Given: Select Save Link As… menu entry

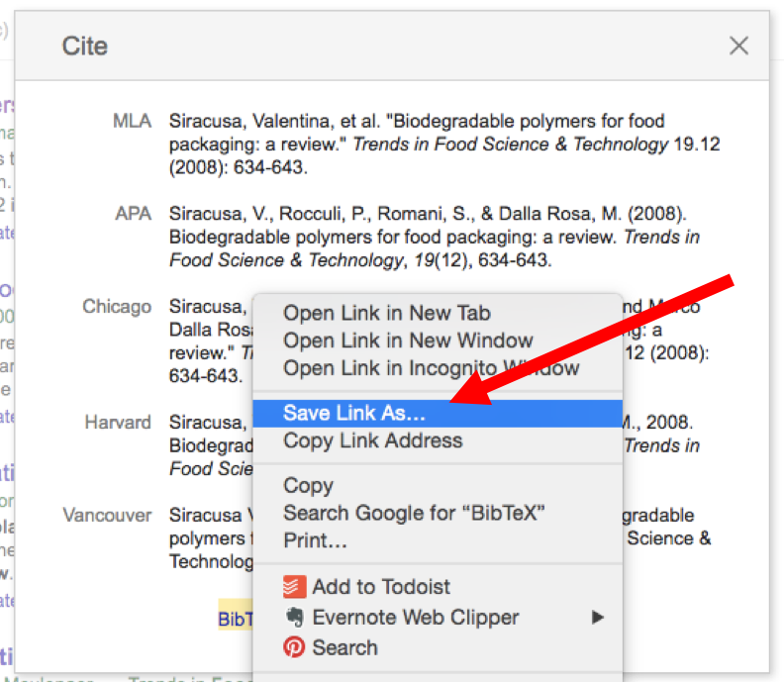Looking at the screenshot, I should point(354,413).
